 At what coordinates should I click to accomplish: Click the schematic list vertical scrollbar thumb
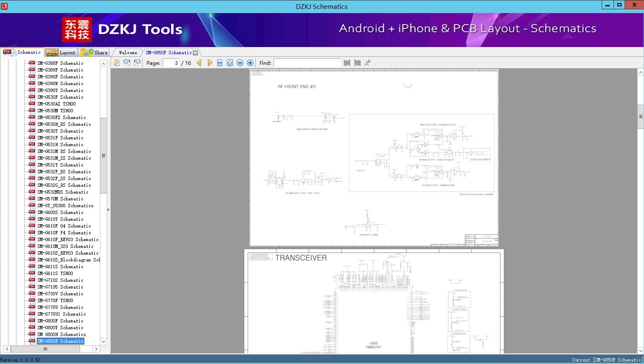[x=103, y=156]
